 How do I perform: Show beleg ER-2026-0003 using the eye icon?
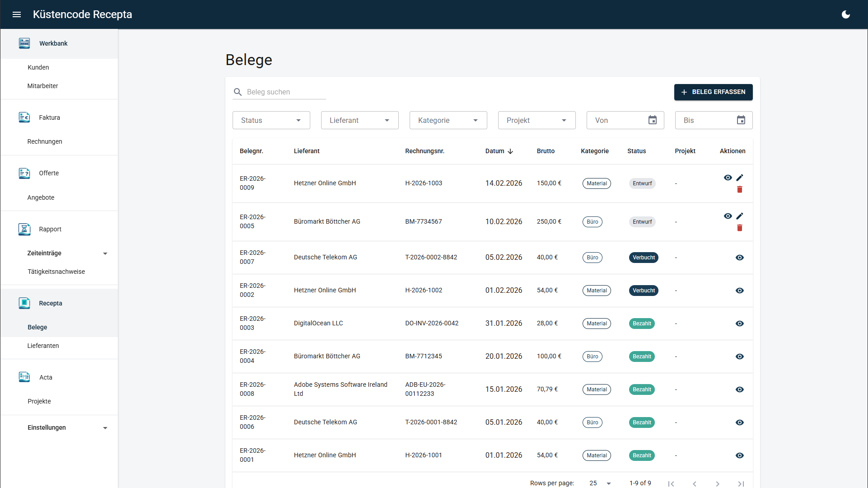click(x=740, y=324)
